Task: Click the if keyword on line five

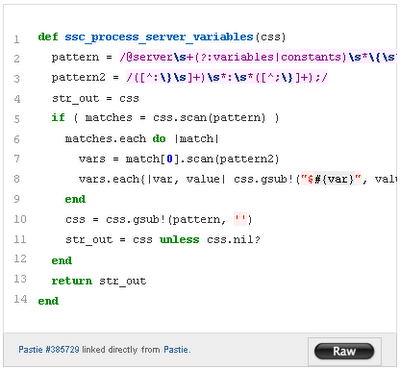Action: click(58, 118)
